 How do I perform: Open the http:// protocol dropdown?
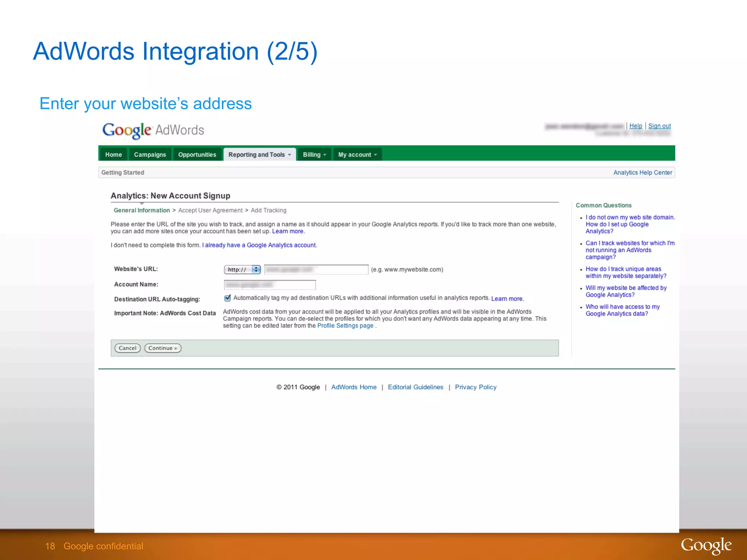point(242,269)
